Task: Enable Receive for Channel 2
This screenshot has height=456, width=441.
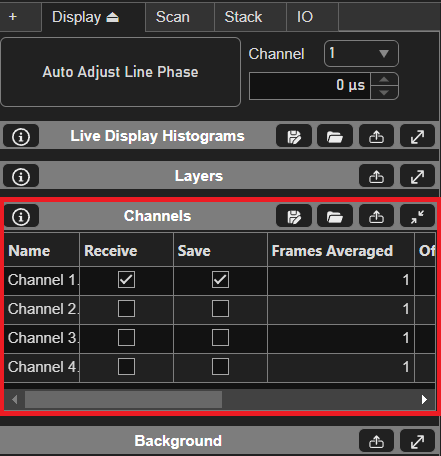Action: (126, 308)
